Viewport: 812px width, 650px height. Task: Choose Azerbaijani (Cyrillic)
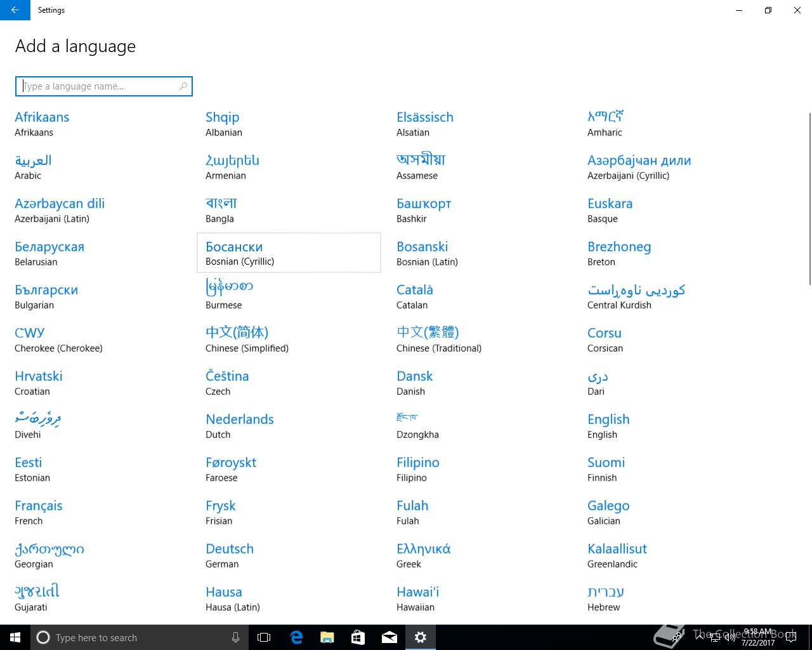point(671,166)
